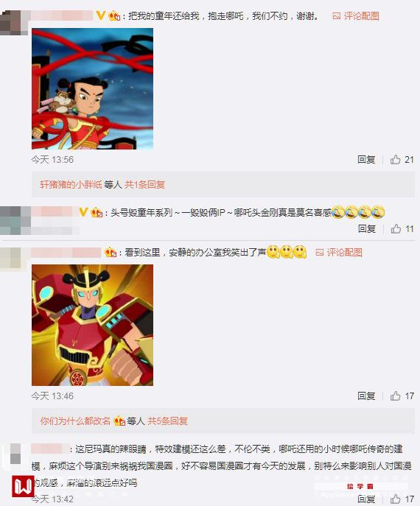Image resolution: width=420 pixels, height=506 pixels.
Task: Expand 共1条回复 replies
Action: pos(144,185)
